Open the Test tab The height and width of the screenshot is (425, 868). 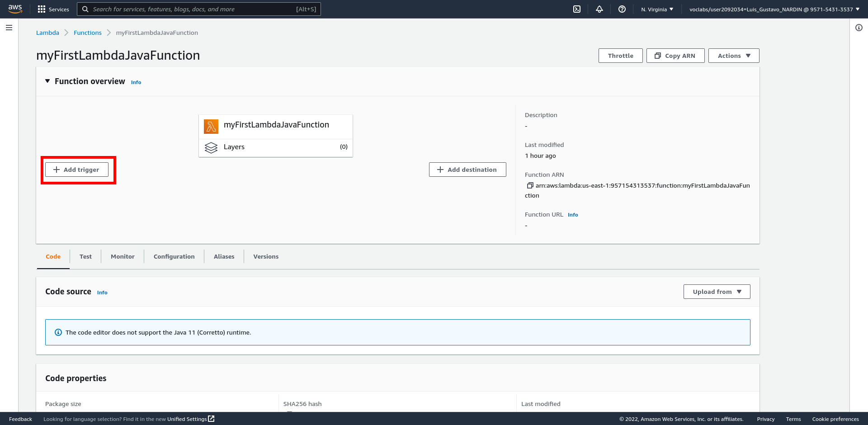click(85, 256)
